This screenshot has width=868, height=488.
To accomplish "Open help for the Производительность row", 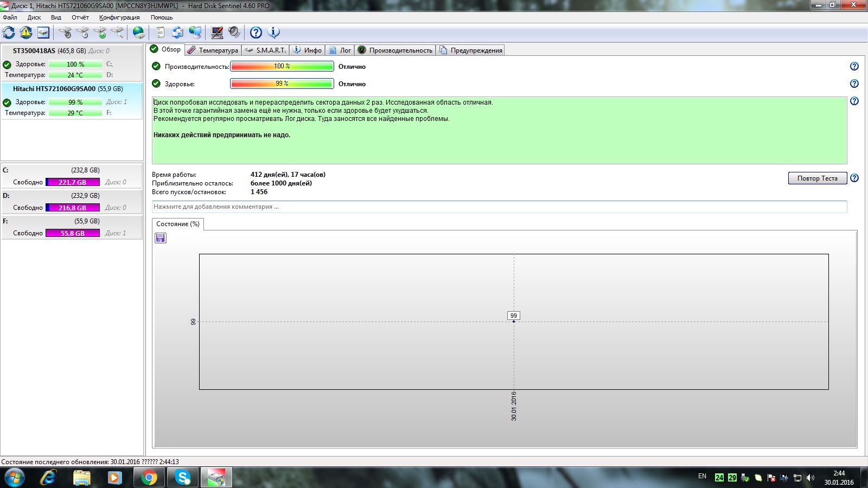I will [854, 66].
